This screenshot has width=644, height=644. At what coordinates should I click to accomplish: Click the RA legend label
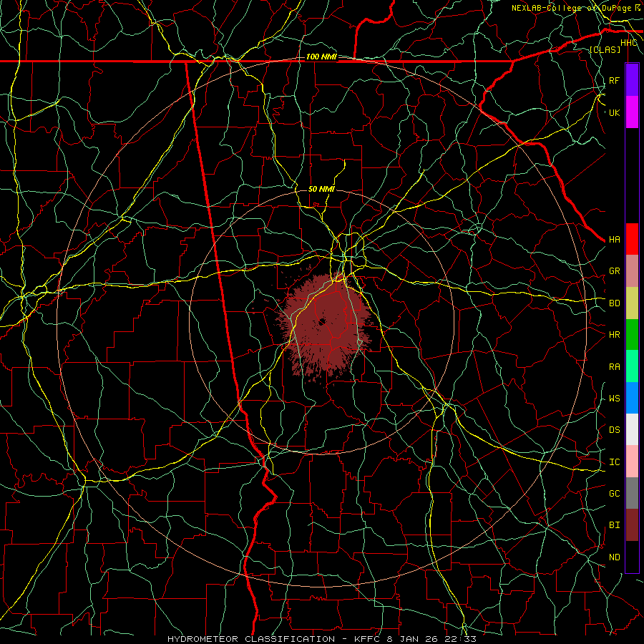(x=614, y=366)
